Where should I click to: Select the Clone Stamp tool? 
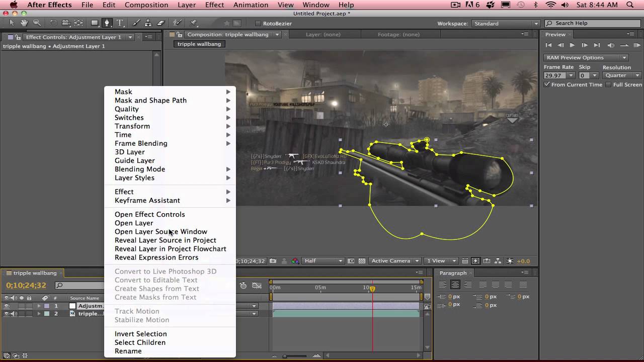pos(148,23)
